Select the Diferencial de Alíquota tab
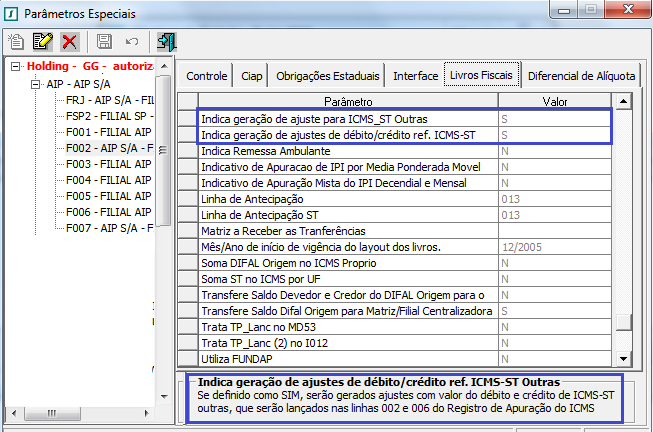 (580, 76)
